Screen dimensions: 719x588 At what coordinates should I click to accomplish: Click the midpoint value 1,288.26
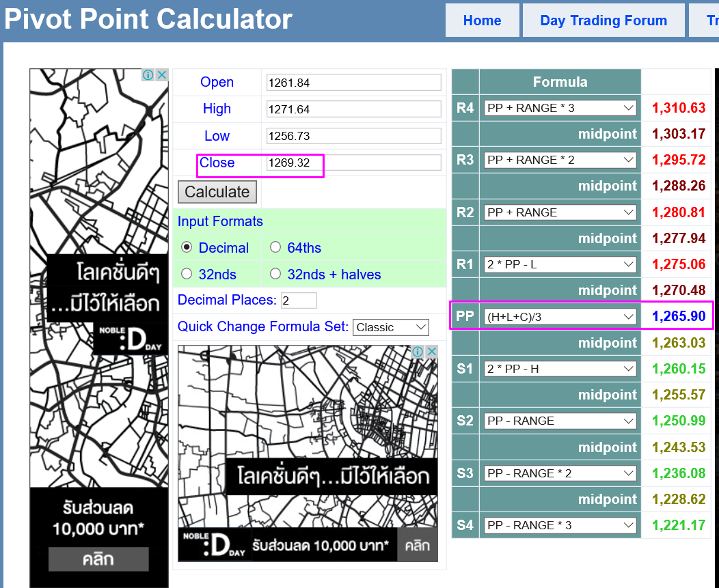679,186
